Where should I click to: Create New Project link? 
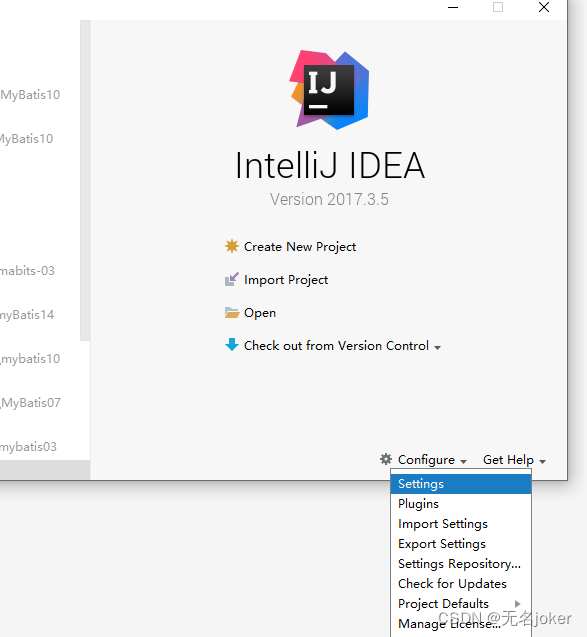pos(300,247)
